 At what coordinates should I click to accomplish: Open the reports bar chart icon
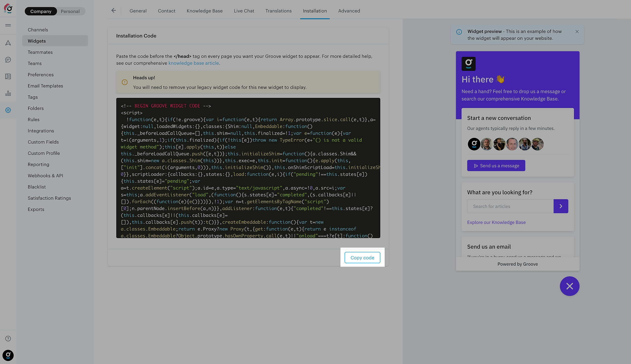pyautogui.click(x=8, y=93)
